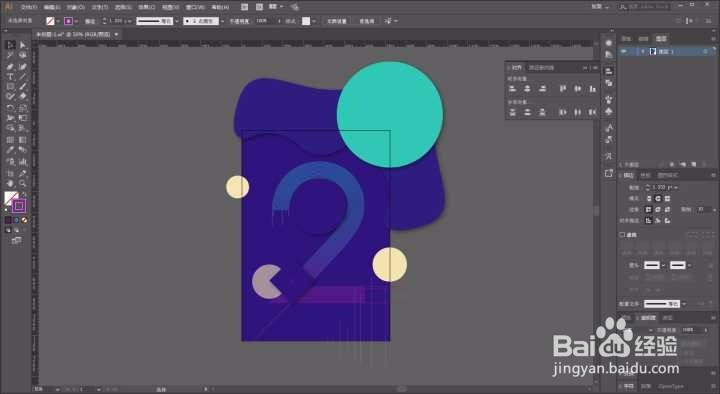Choose round cap in Stroke panel
Screen dimensions: 720x394
[658, 198]
